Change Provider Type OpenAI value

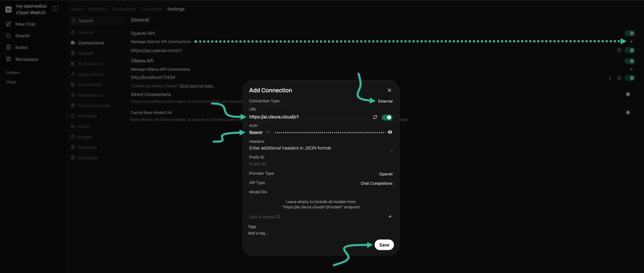click(386, 174)
